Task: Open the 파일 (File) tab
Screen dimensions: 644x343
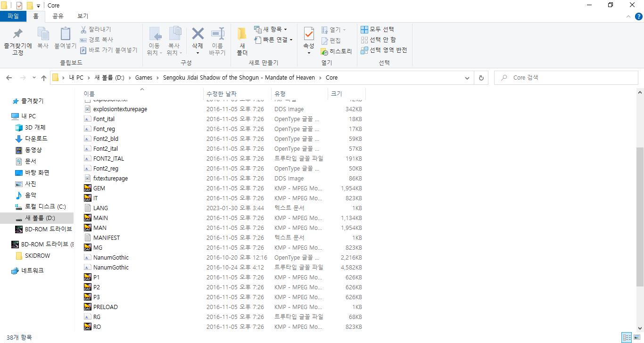Action: pyautogui.click(x=13, y=16)
